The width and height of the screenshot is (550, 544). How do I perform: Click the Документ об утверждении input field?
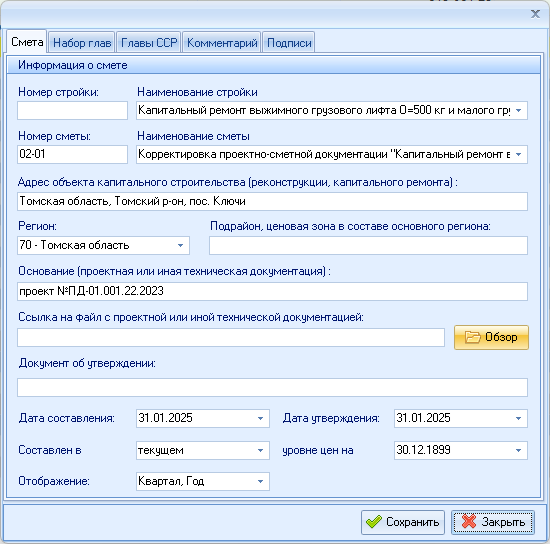tap(272, 387)
